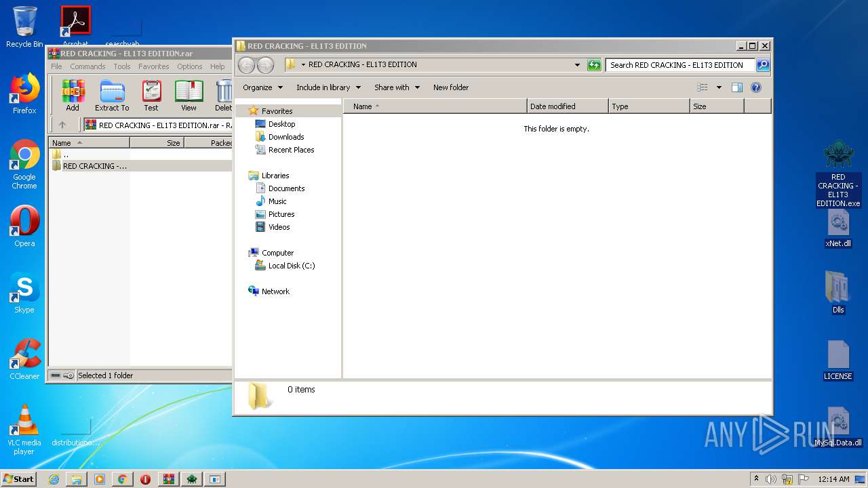
Task: Click the WinRAR up one level arrow
Action: pos(62,125)
